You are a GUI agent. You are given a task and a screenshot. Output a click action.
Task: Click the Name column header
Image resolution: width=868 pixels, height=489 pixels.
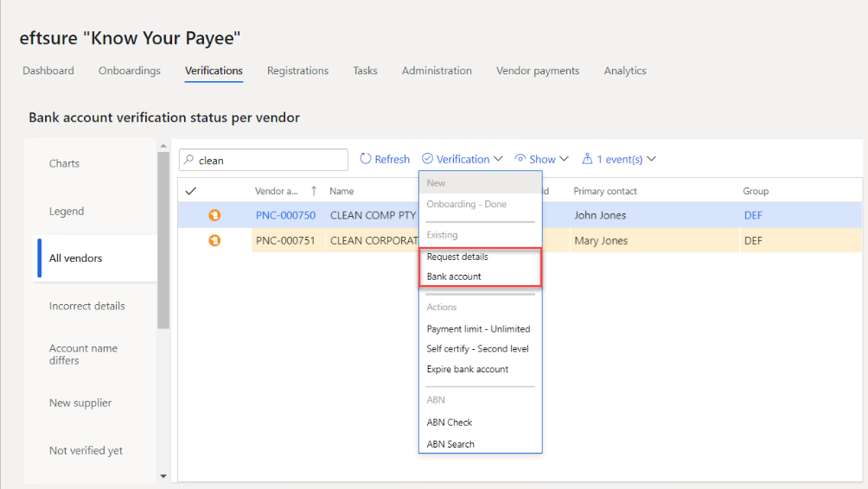[341, 191]
